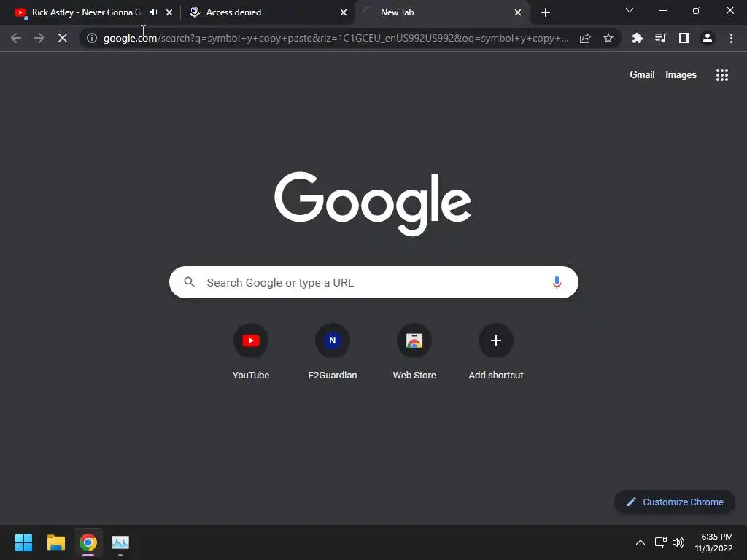Open File Explorer from taskbar
This screenshot has width=747, height=560.
coord(55,542)
